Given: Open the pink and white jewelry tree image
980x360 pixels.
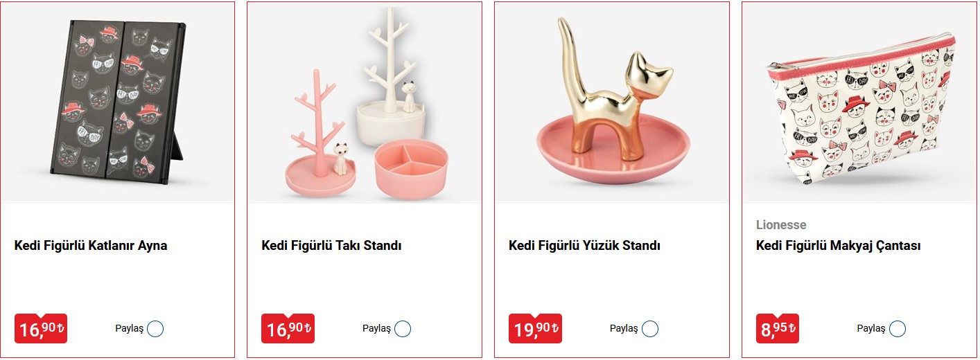Looking at the screenshot, I should click(x=365, y=102).
